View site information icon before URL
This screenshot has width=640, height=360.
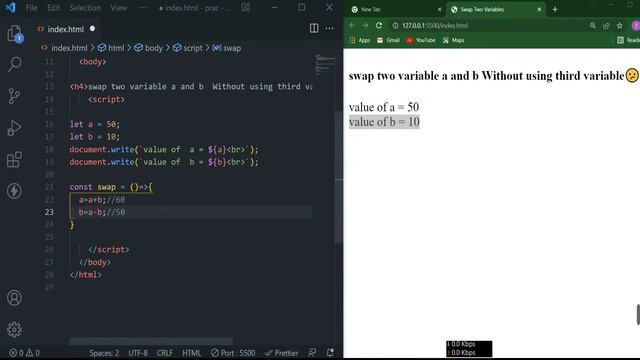(395, 25)
